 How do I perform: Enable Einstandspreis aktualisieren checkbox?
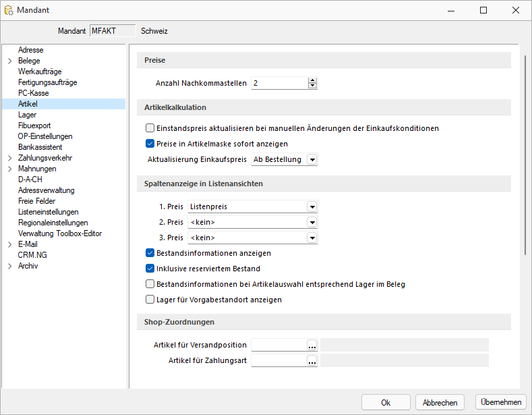click(150, 128)
